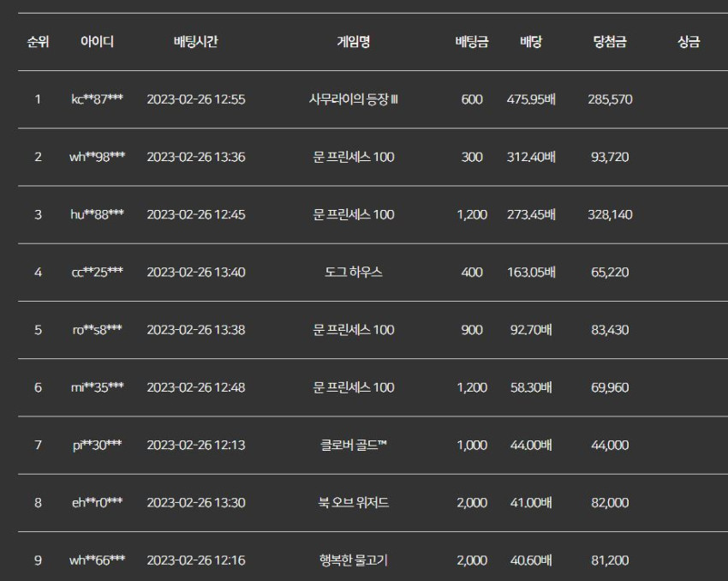
Task: Click the 배팅시간 column header
Action: click(196, 42)
